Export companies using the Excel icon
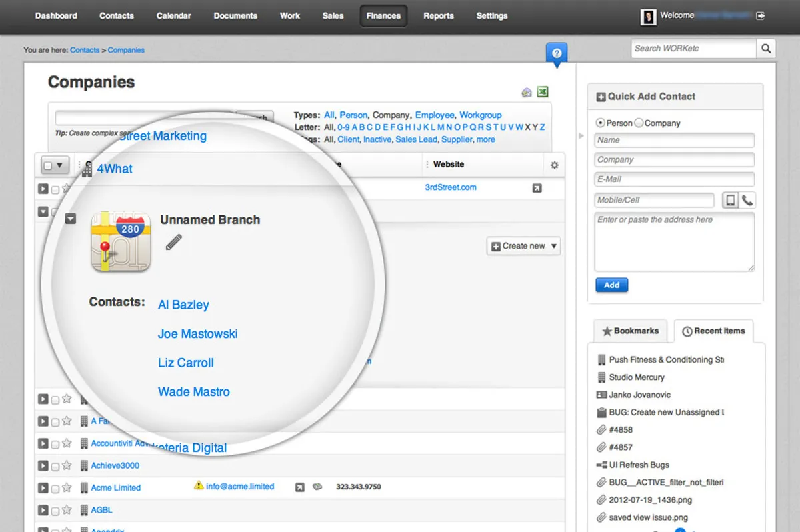Image resolution: width=800 pixels, height=532 pixels. (x=543, y=93)
